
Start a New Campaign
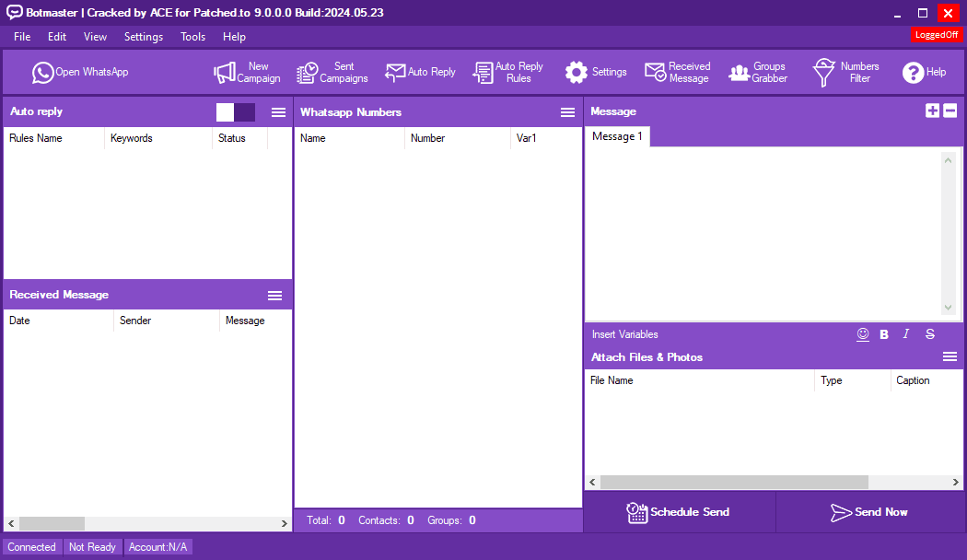point(246,72)
